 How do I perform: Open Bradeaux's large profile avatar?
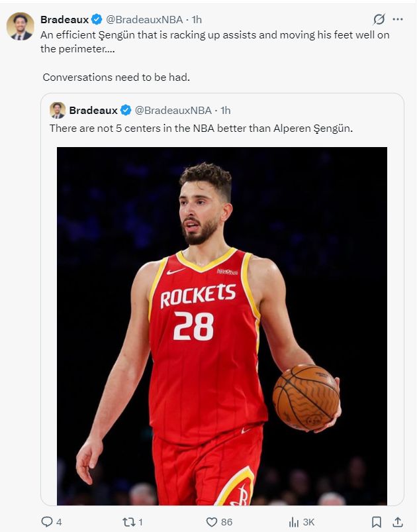pos(21,27)
